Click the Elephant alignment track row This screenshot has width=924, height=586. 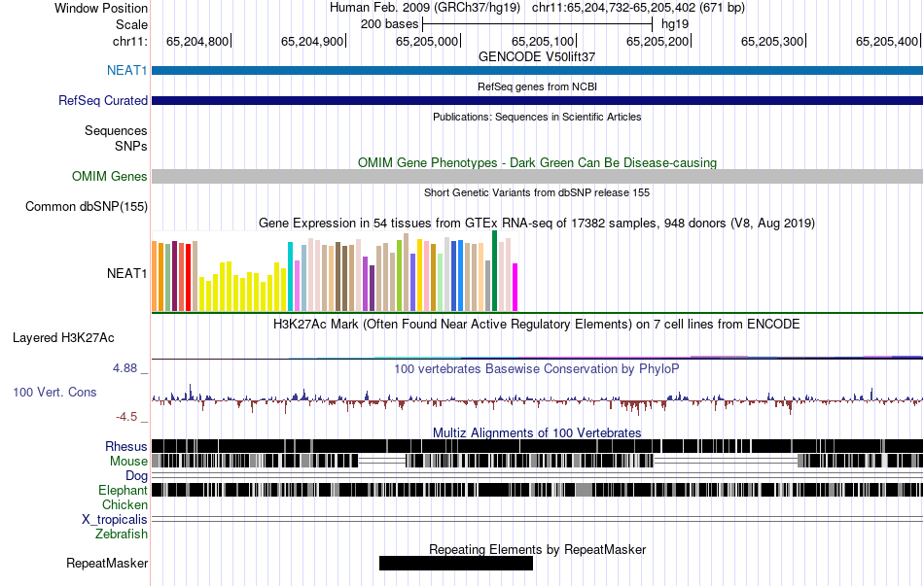click(x=537, y=490)
